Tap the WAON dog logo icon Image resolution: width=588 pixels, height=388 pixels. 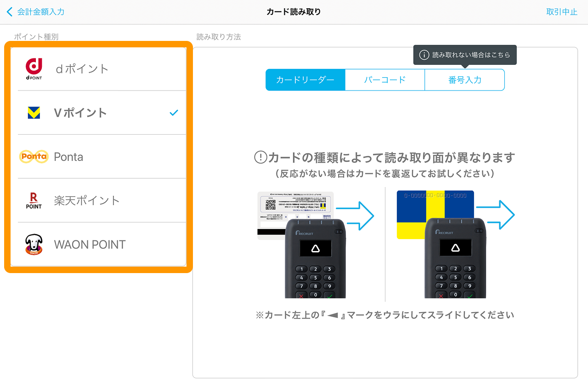tap(34, 245)
